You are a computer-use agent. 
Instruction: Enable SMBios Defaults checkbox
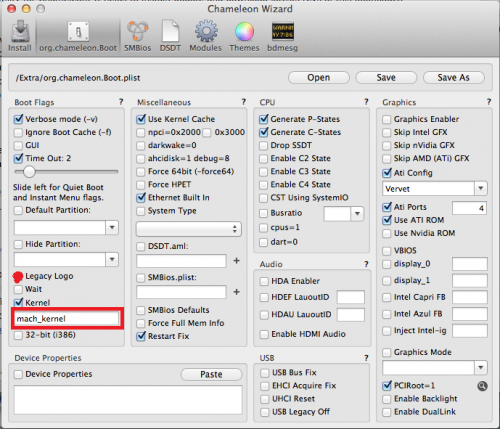[141, 310]
